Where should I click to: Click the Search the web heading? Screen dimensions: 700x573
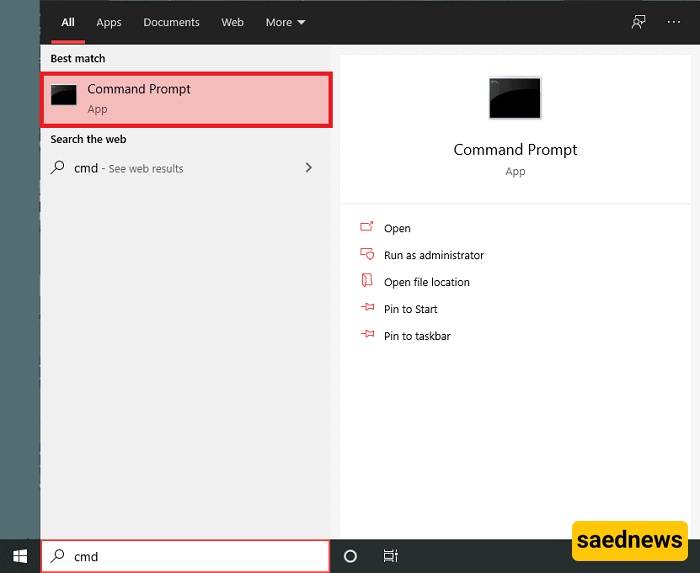point(88,139)
